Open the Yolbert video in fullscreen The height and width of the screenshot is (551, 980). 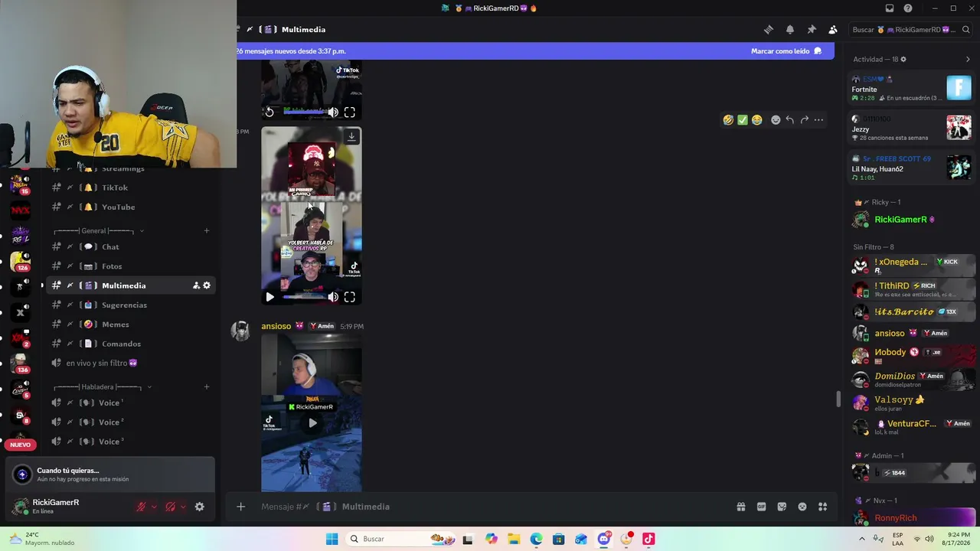click(x=350, y=297)
